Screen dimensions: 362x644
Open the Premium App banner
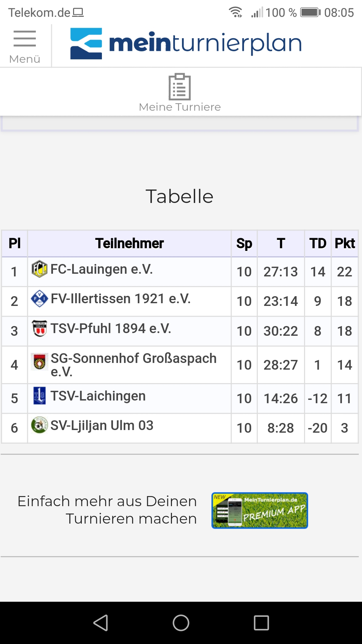coord(260,511)
